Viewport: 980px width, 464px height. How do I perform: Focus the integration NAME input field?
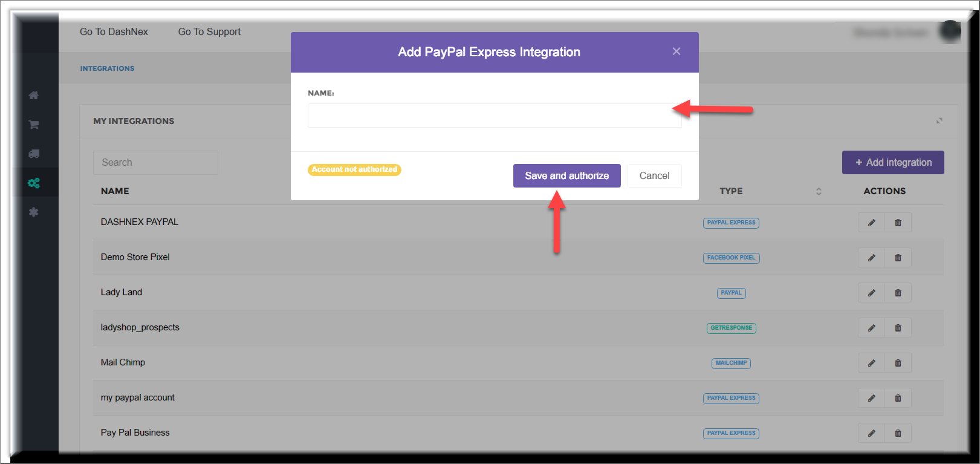point(495,116)
